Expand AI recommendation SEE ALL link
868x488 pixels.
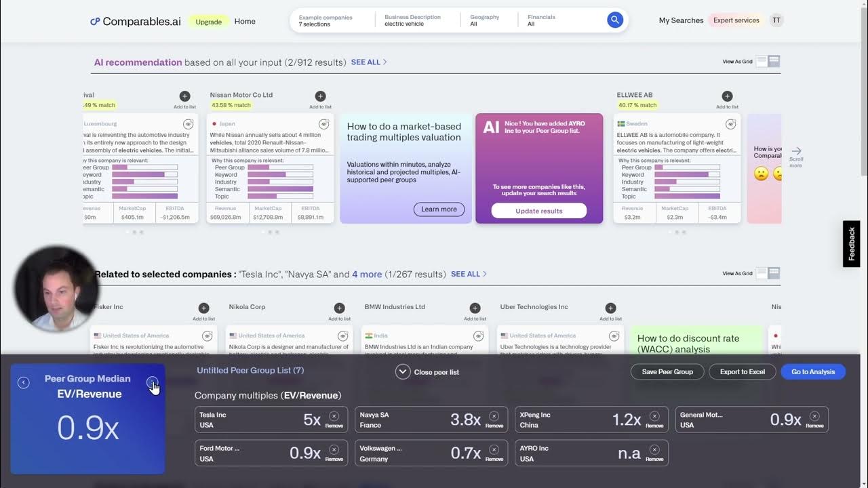(x=369, y=62)
